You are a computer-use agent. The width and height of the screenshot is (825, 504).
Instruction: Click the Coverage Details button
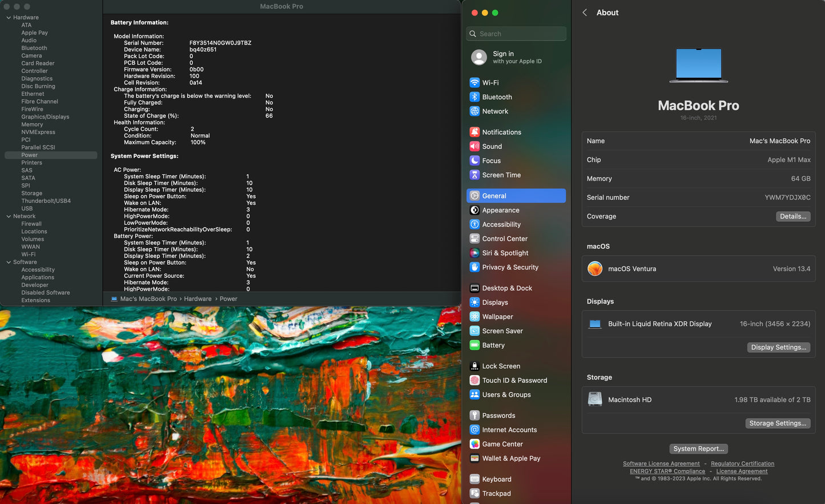pos(792,216)
